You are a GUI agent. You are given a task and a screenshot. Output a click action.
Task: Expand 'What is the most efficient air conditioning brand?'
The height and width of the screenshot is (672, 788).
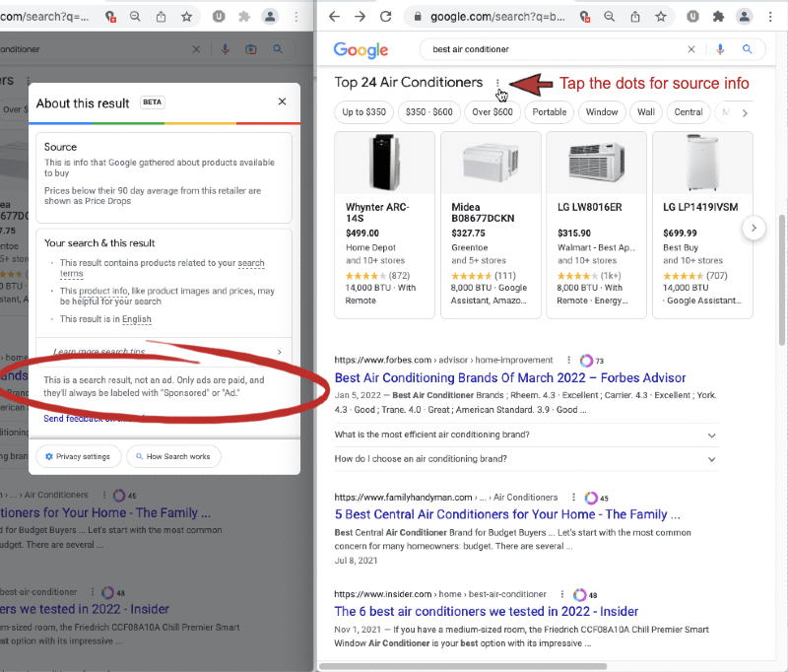(526, 435)
